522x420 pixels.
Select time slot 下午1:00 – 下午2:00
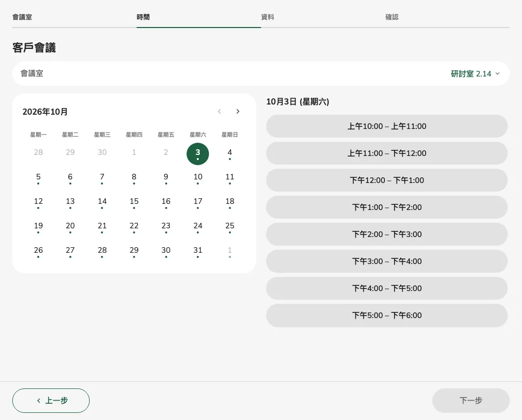(x=387, y=207)
